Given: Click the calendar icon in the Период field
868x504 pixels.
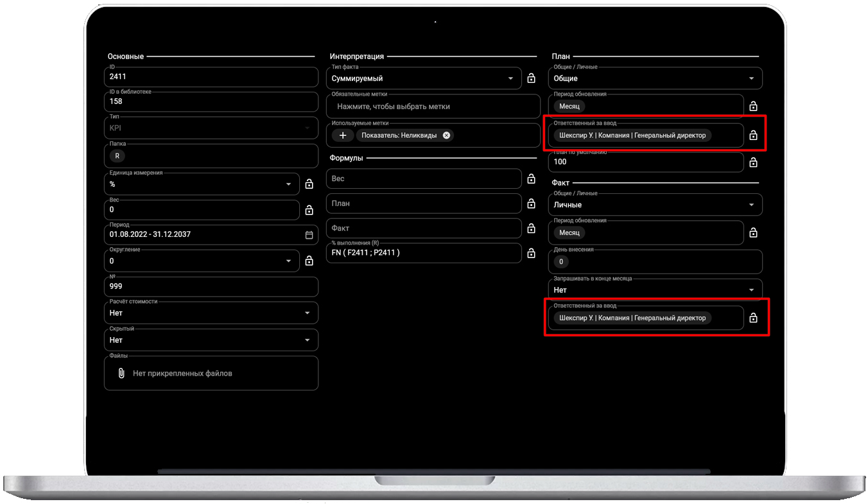Looking at the screenshot, I should pyautogui.click(x=309, y=235).
